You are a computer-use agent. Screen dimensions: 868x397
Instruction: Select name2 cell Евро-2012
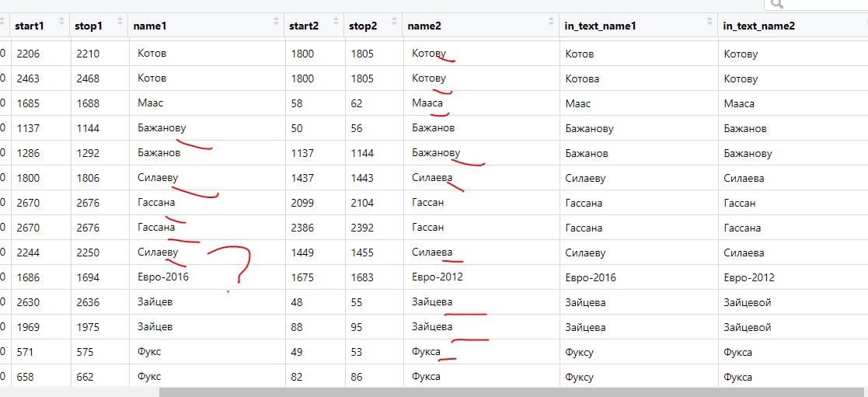[x=437, y=277]
